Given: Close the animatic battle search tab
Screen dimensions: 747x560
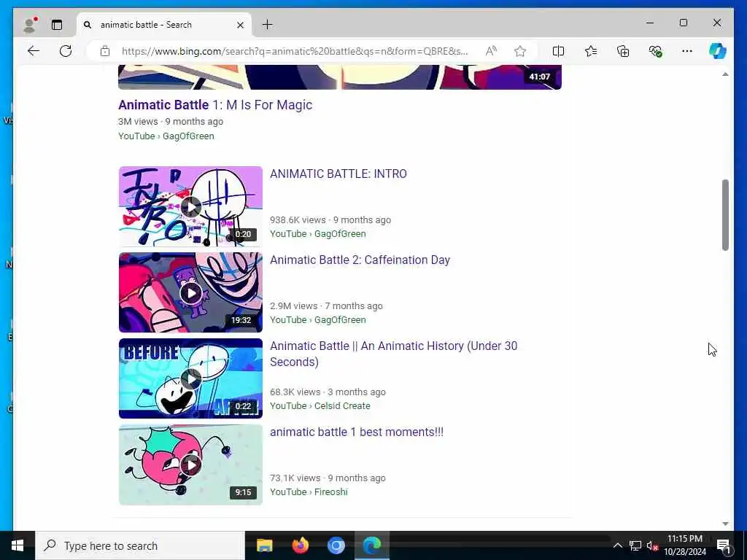Looking at the screenshot, I should [241, 25].
